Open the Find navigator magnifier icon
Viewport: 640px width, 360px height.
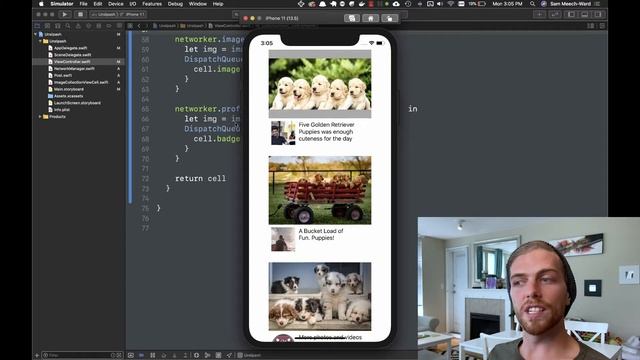(x=68, y=26)
